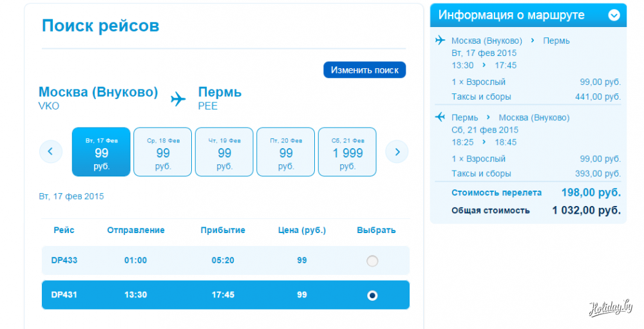This screenshot has height=329, width=644.
Task: Choose the Чт, 19 Фев date tab
Action: [224, 152]
